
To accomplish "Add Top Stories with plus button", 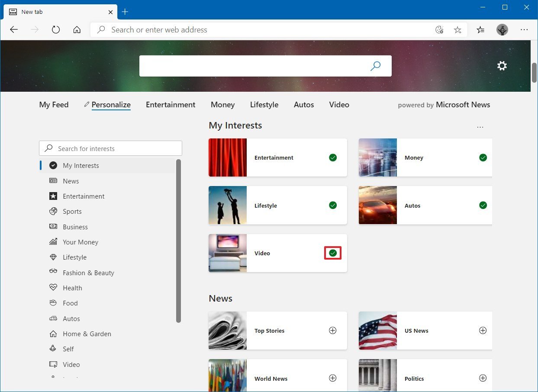I will pyautogui.click(x=333, y=331).
